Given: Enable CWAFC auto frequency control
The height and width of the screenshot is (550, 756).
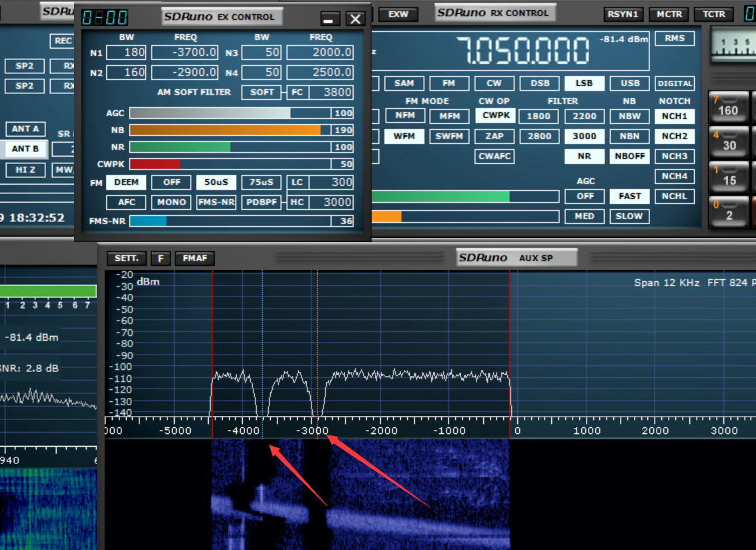Looking at the screenshot, I should 494,156.
